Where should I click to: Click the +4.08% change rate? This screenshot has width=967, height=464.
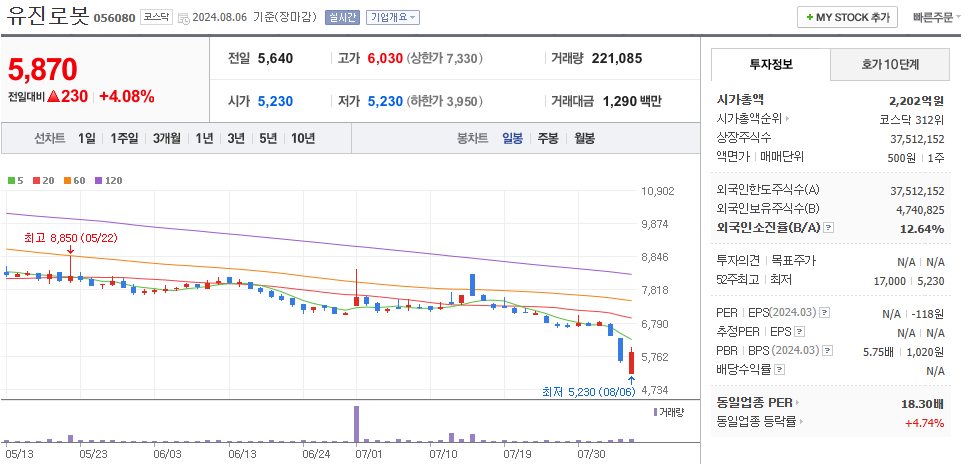tap(126, 97)
